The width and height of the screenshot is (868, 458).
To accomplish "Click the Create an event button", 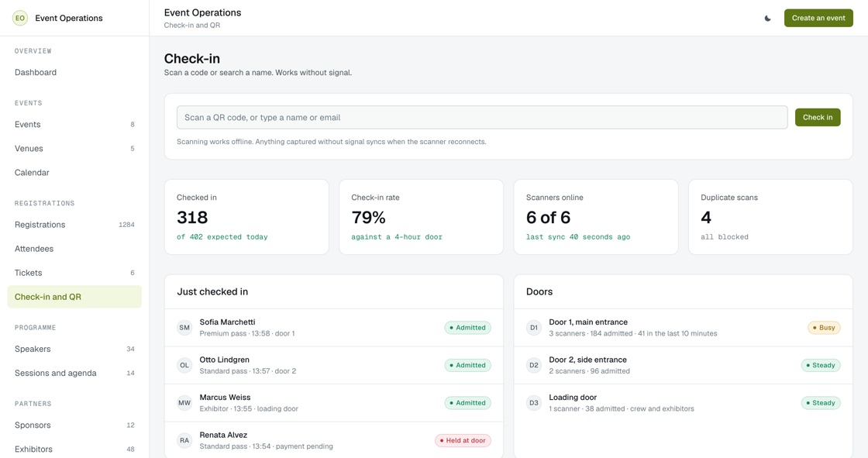I will click(x=818, y=19).
